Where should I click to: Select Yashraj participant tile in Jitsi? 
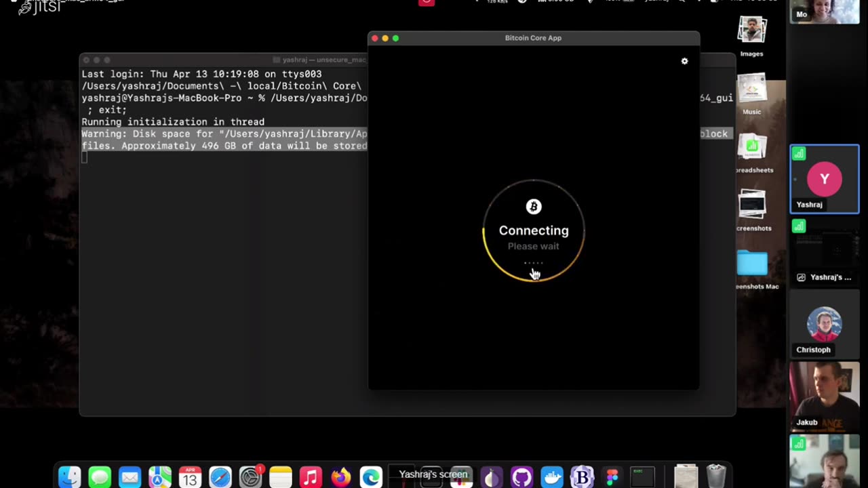tap(824, 180)
